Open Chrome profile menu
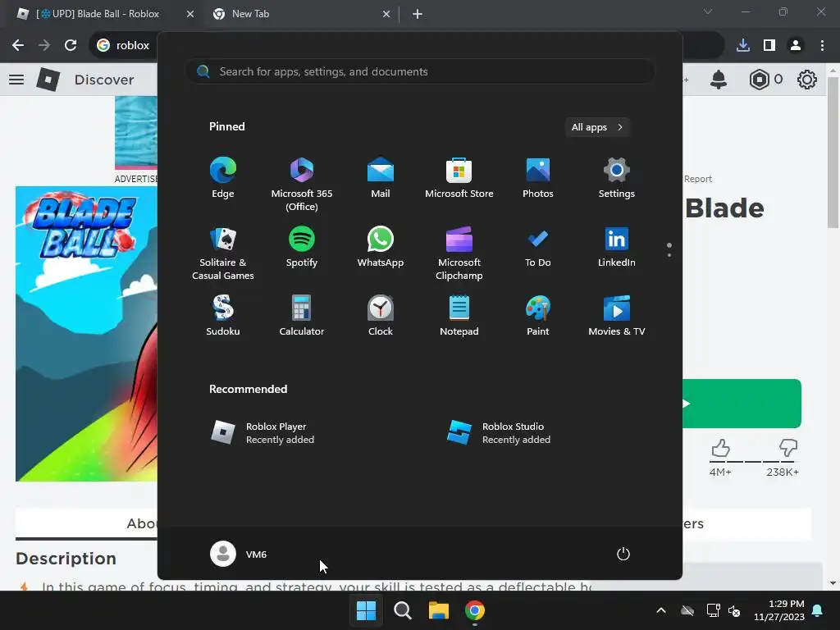840x630 pixels. point(796,45)
